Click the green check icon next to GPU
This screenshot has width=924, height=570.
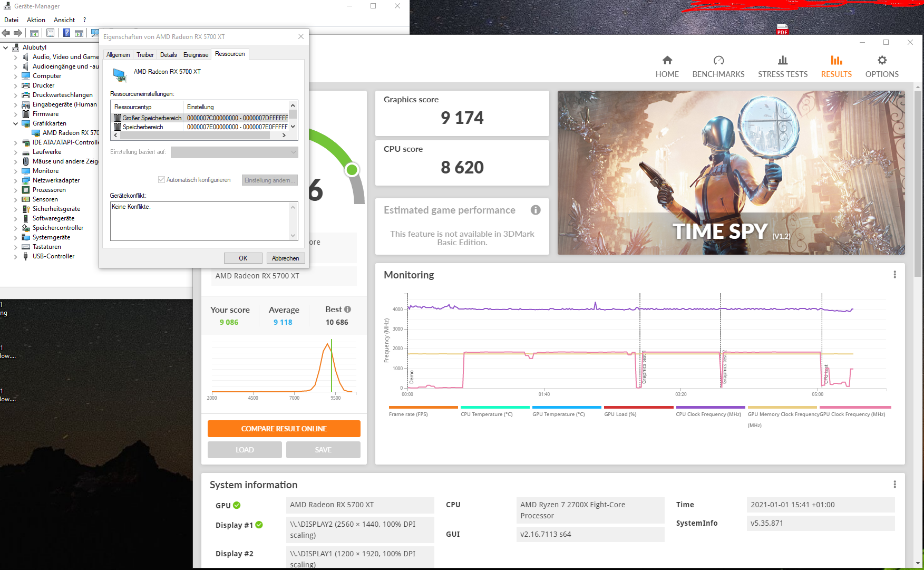237,505
